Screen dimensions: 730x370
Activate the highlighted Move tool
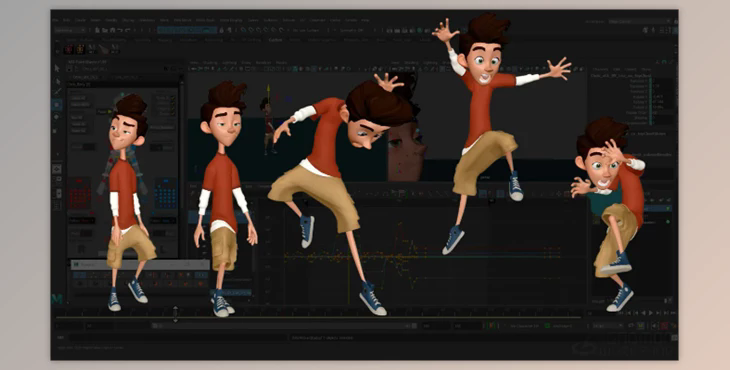coord(57,105)
